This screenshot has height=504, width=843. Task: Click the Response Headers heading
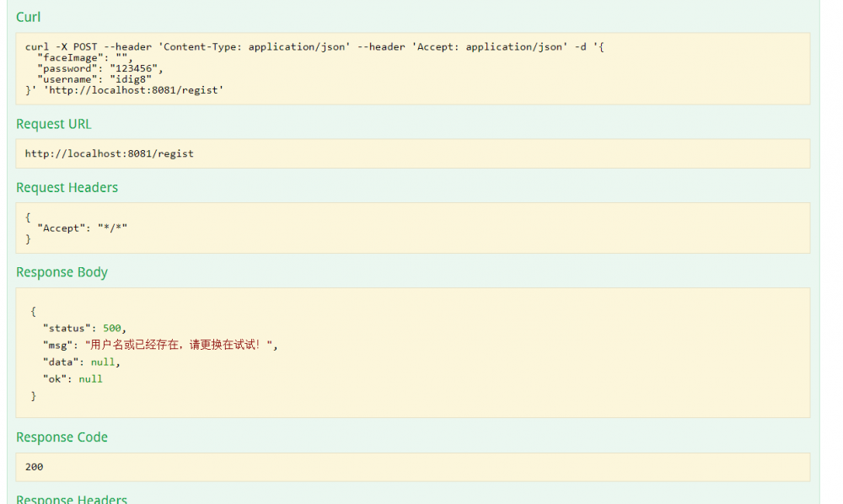pos(71,499)
